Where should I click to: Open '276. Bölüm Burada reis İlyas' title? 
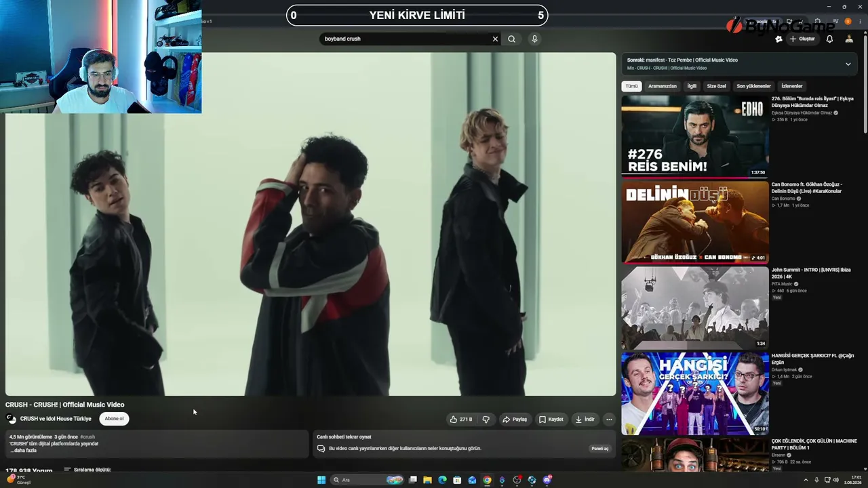(812, 102)
